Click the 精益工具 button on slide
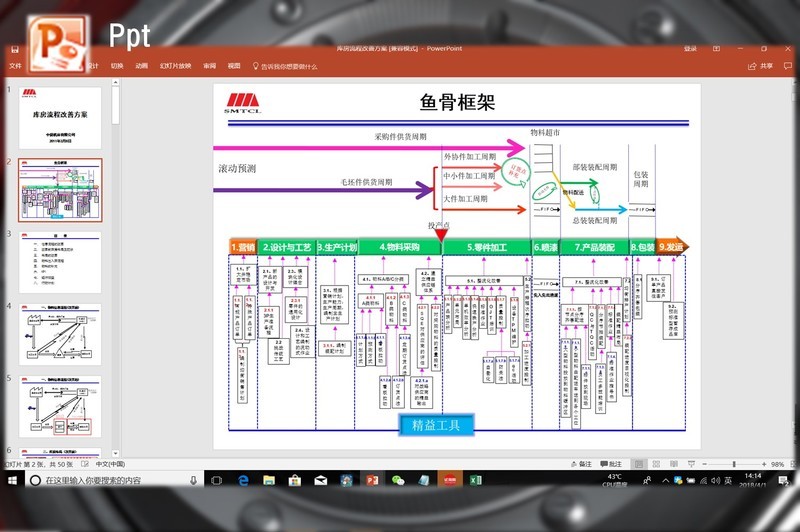Image resolution: width=800 pixels, height=532 pixels. point(436,425)
